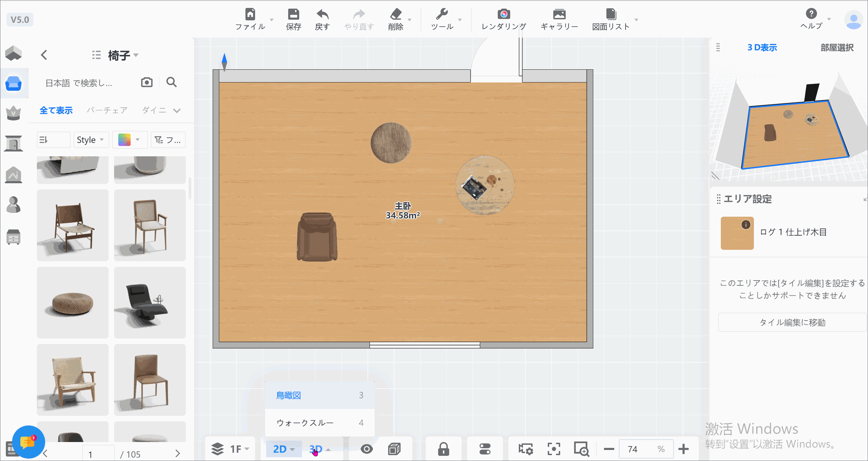
Task: Open the ファイル (File) menu icon
Action: pos(250,14)
